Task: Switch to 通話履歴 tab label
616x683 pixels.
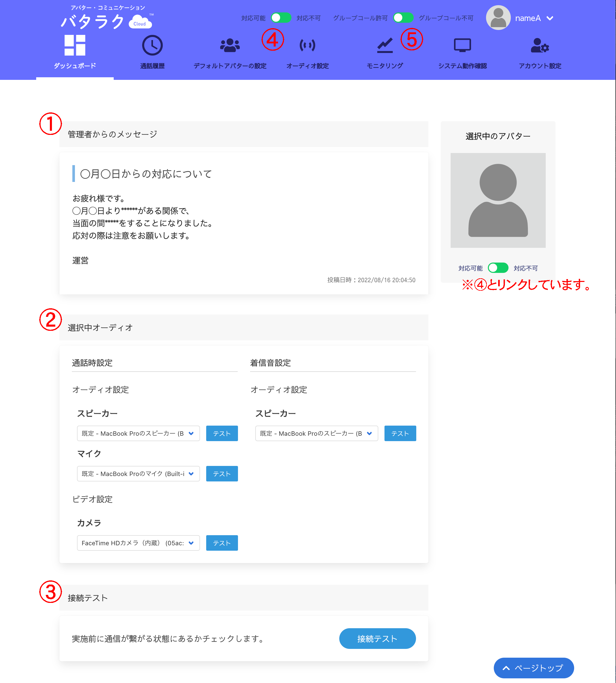Action: (152, 66)
